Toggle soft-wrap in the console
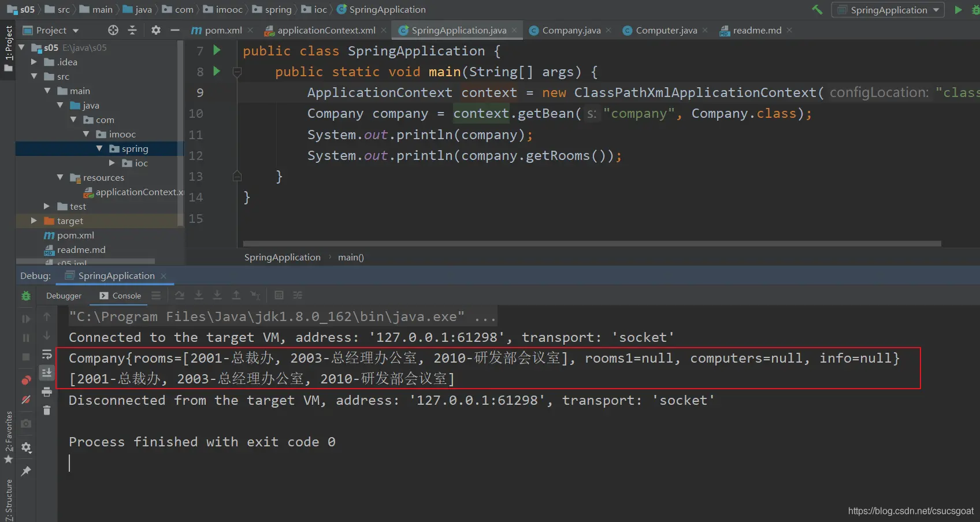 tap(47, 354)
